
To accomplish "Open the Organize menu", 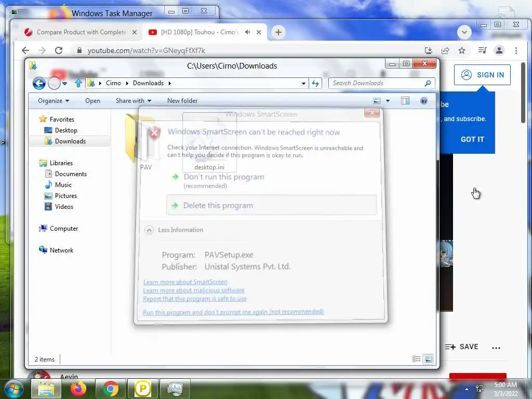I will coord(54,101).
